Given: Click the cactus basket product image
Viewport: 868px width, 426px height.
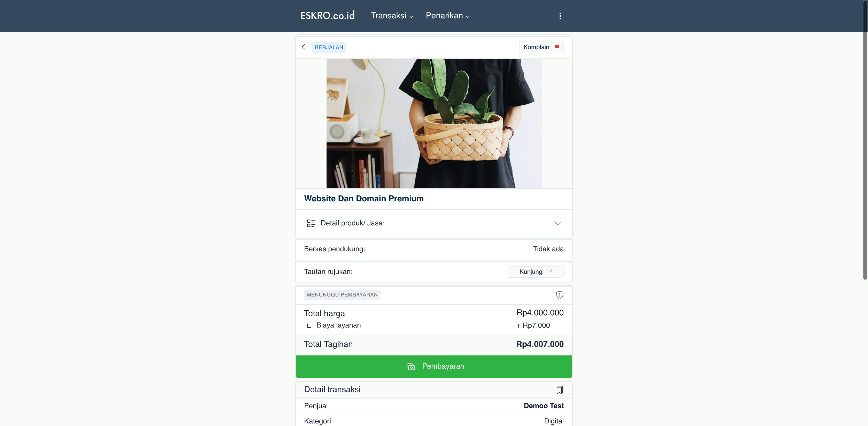Looking at the screenshot, I should coord(434,124).
